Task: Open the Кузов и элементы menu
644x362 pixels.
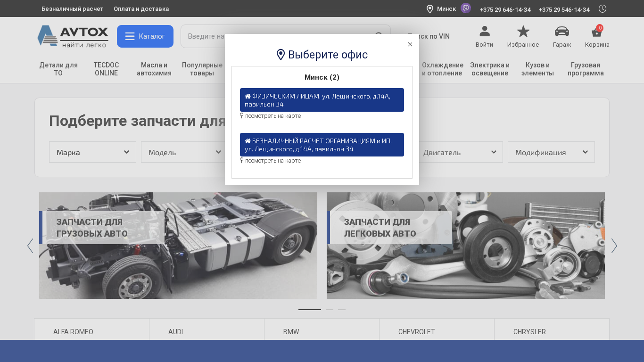Action: click(537, 69)
